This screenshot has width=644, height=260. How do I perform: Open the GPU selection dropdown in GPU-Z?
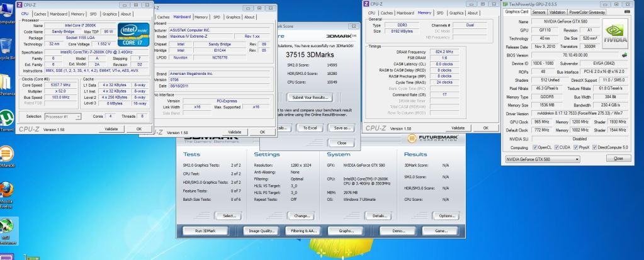543,159
